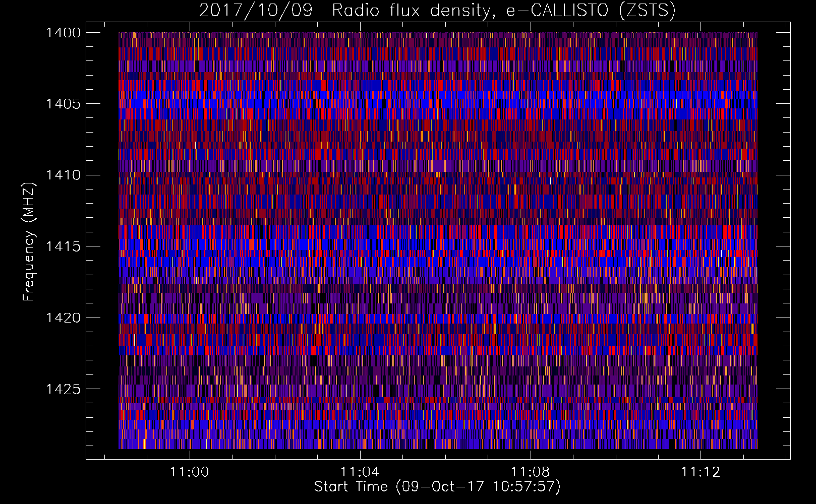Click the 11:00 time tick label
The width and height of the screenshot is (816, 504).
[x=190, y=472]
